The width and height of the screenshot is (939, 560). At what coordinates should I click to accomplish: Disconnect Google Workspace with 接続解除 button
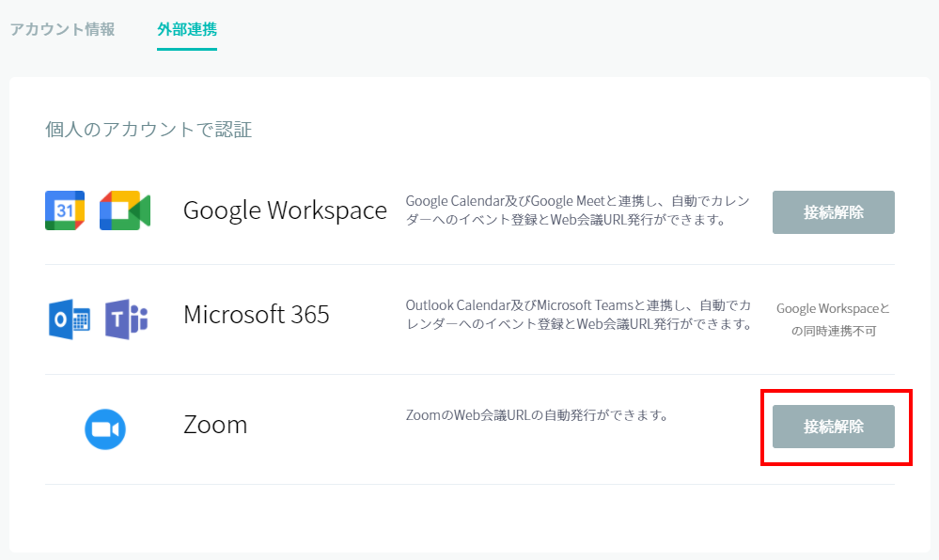pyautogui.click(x=833, y=212)
